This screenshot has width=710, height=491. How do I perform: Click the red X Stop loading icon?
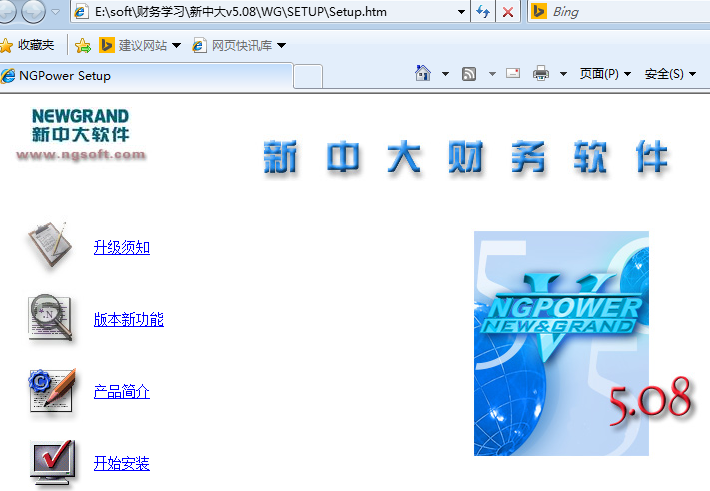(x=508, y=12)
